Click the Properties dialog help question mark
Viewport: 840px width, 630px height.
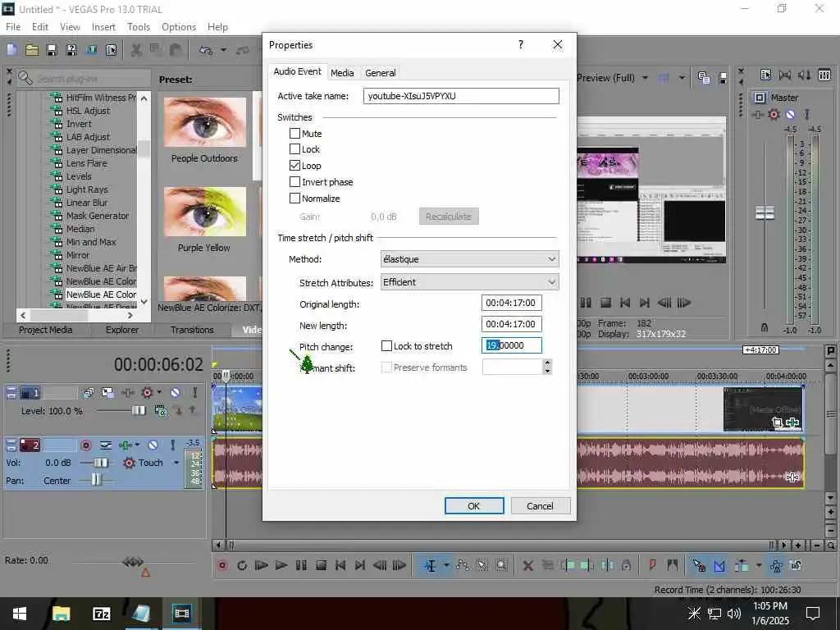[x=521, y=44]
